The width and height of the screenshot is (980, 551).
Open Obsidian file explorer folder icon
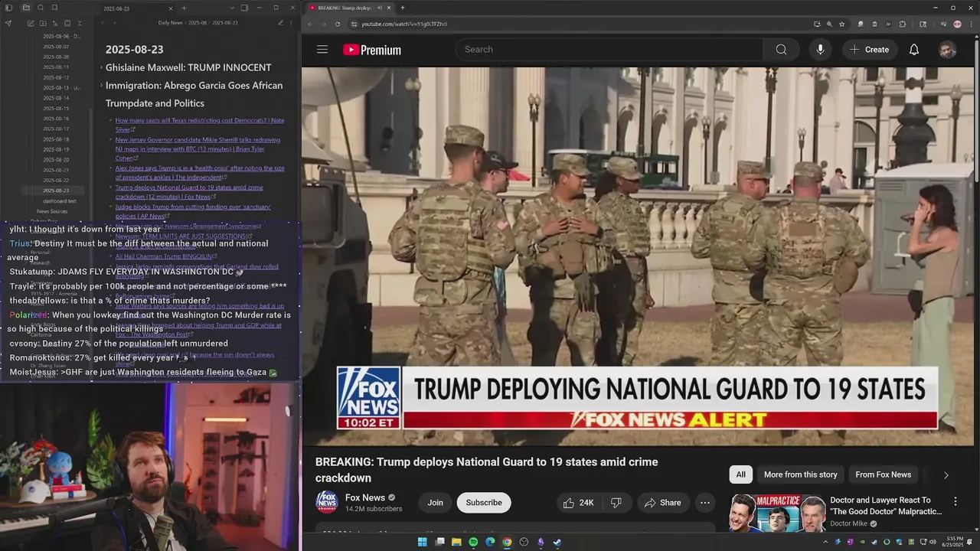26,8
